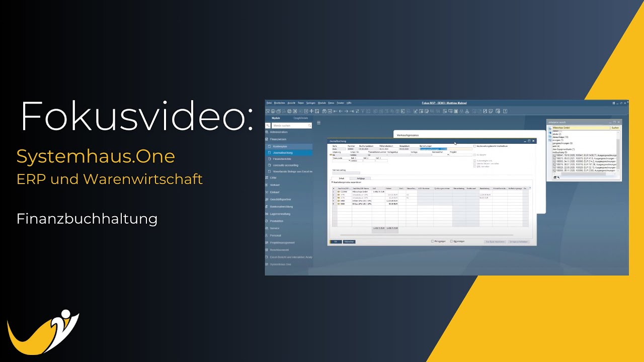The height and width of the screenshot is (362, 644).
Task: Open the Module menu in the menu bar
Action: [x=322, y=103]
